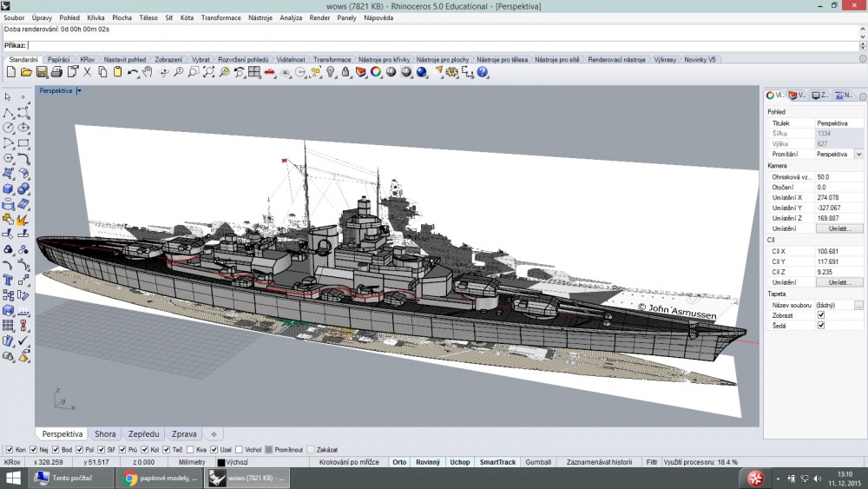This screenshot has width=868, height=489.
Task: Activate the Pan hand tool
Action: click(x=148, y=72)
